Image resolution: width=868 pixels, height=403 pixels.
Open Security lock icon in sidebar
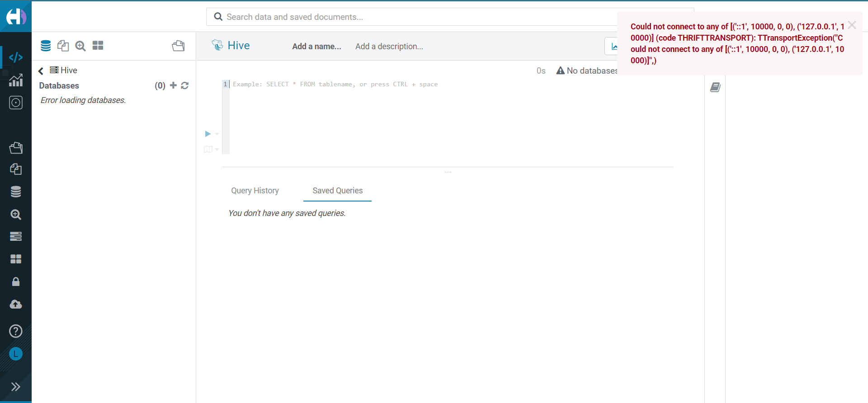16,281
